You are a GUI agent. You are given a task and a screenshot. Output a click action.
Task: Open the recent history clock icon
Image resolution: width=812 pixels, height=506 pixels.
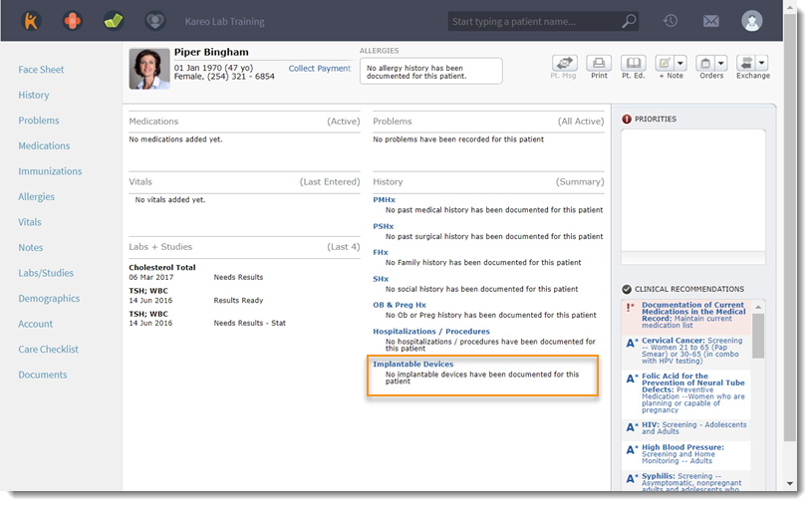coord(671,21)
